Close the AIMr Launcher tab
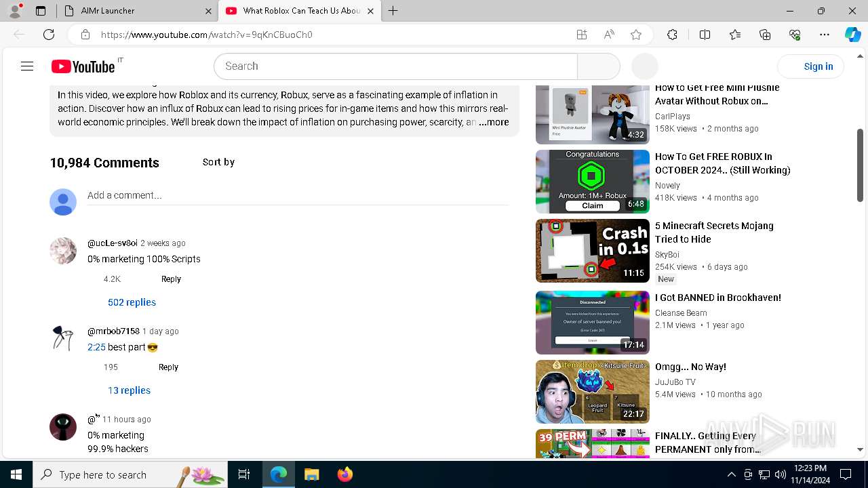Viewport: 868px width, 488px height. 208,11
